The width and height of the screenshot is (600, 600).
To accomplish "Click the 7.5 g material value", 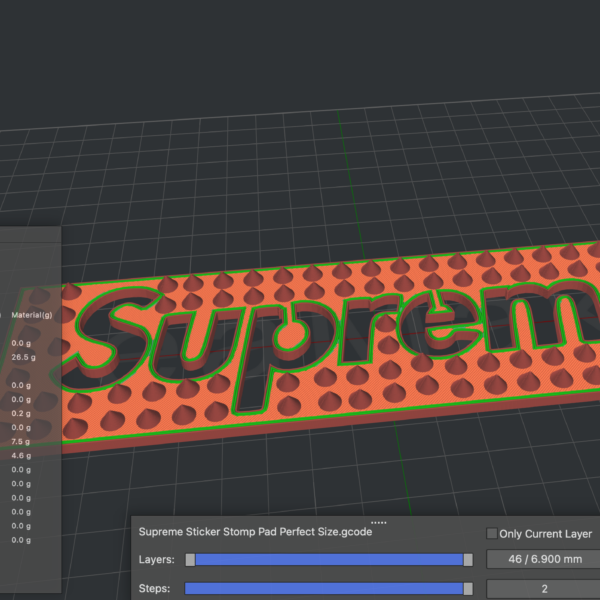I will coord(21,442).
